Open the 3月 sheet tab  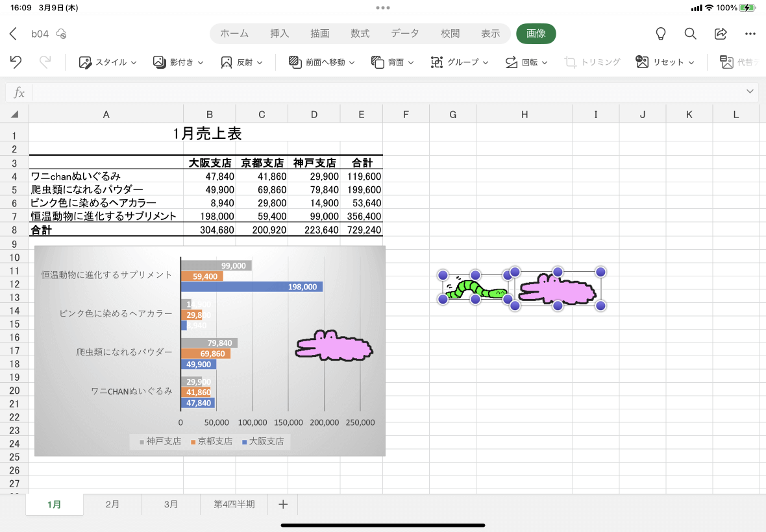tap(171, 504)
